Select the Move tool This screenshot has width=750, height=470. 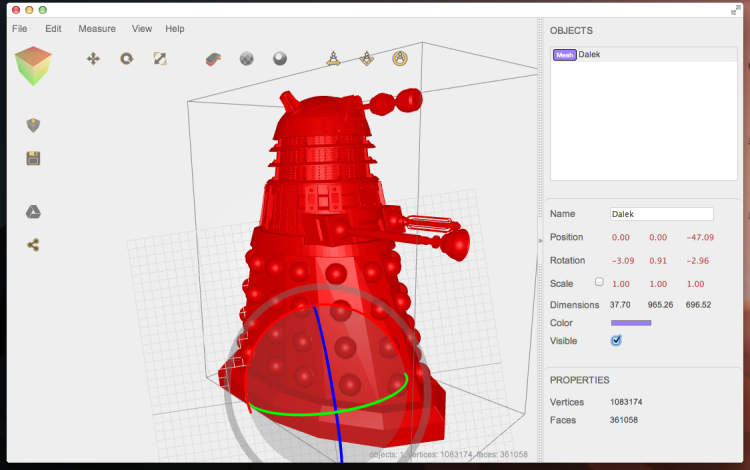[x=93, y=59]
